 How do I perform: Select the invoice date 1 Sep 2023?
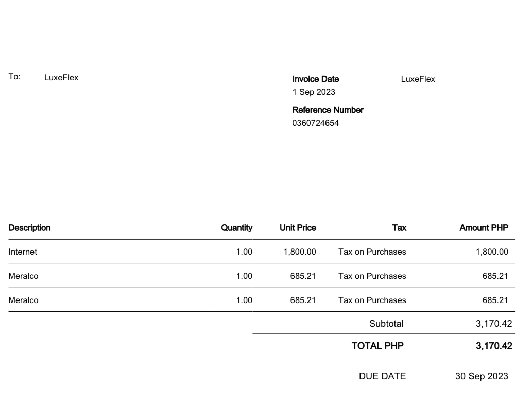313,92
